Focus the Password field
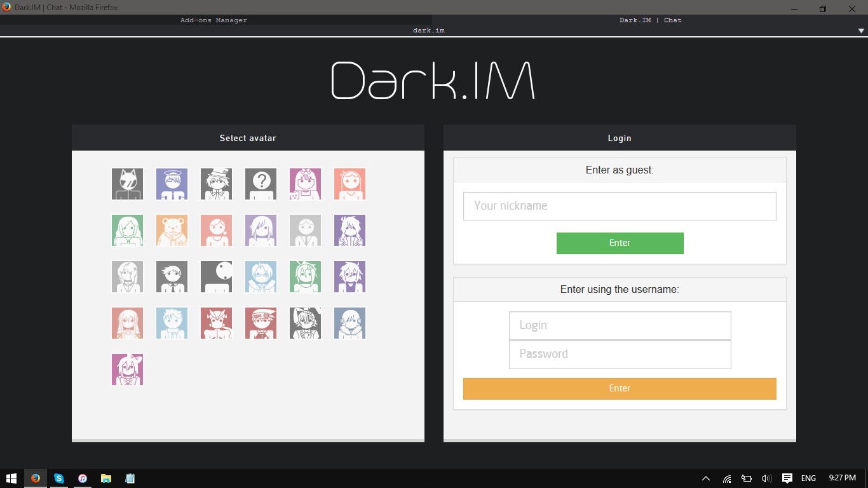 (x=620, y=354)
